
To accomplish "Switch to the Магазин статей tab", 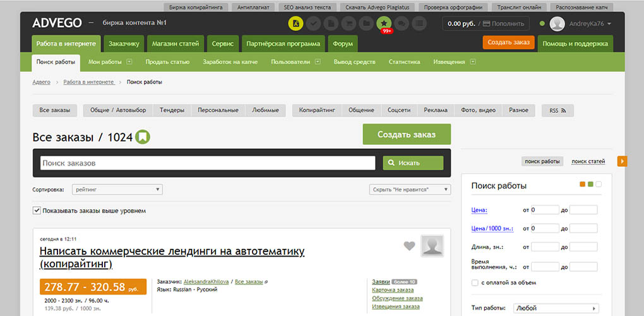I will 176,44.
